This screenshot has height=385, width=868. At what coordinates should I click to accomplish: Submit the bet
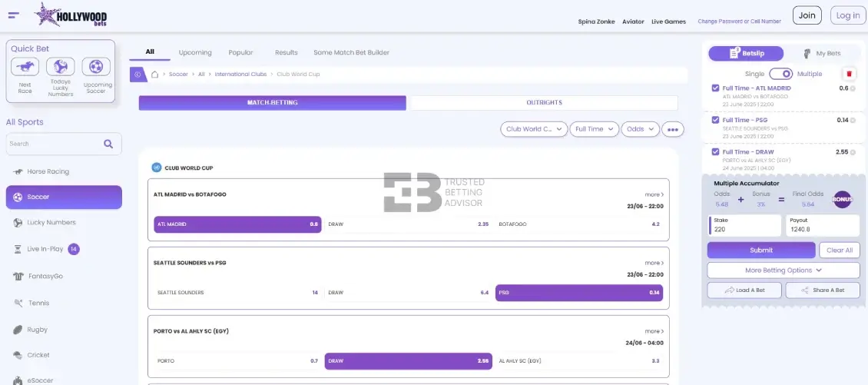761,251
